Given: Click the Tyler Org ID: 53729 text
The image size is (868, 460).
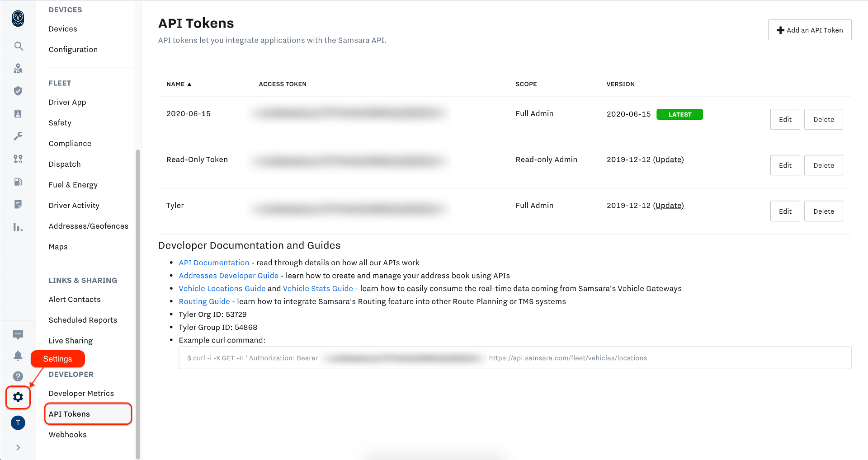Looking at the screenshot, I should (x=212, y=314).
